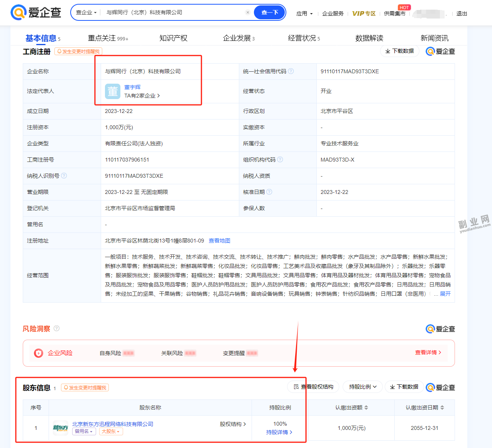
Task: Open the 查企业 search type dropdown
Action: click(x=86, y=12)
